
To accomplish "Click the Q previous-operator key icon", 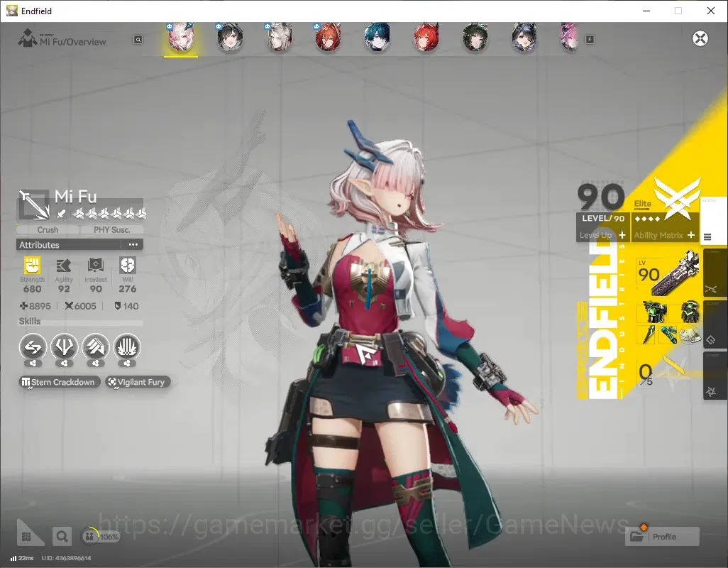I will 138,40.
